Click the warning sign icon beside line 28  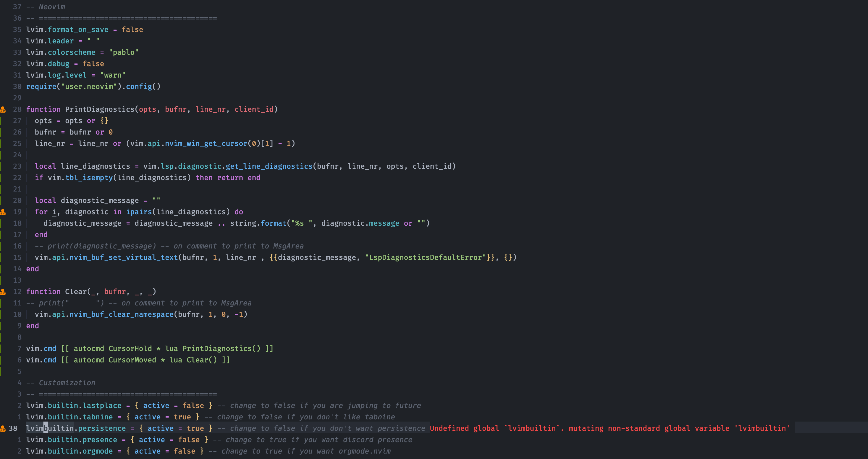[3, 109]
